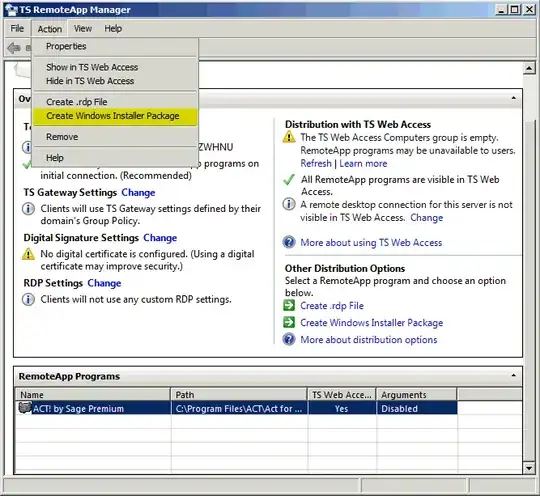Click the ACT! by Sage Premium program icon

point(25,408)
